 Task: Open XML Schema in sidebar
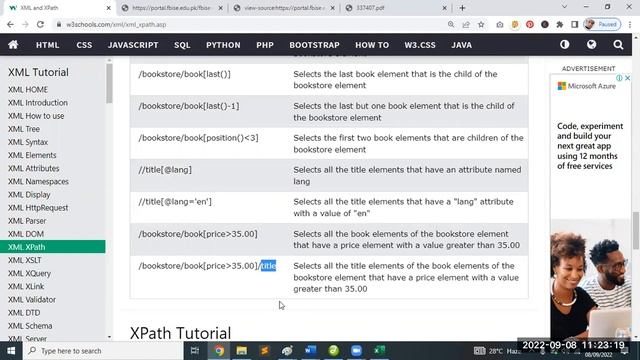click(30, 326)
